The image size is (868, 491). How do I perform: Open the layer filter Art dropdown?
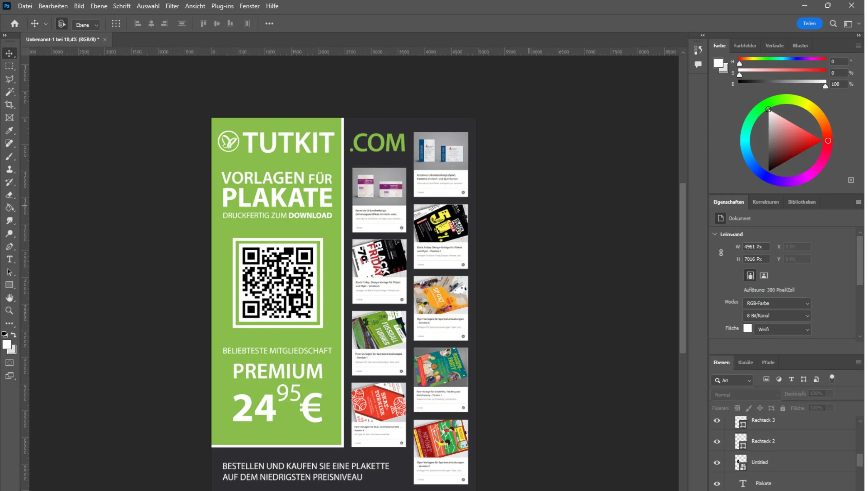(x=732, y=380)
